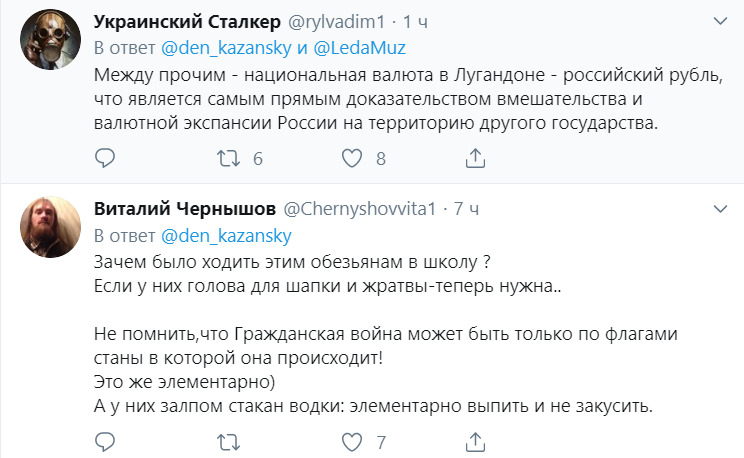Like the tweet with 8 likes

351,158
